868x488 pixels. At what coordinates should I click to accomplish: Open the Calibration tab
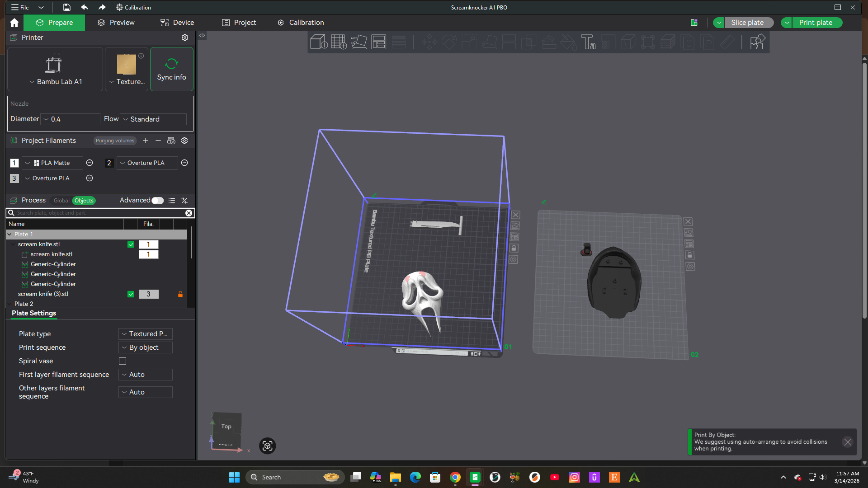(301, 23)
